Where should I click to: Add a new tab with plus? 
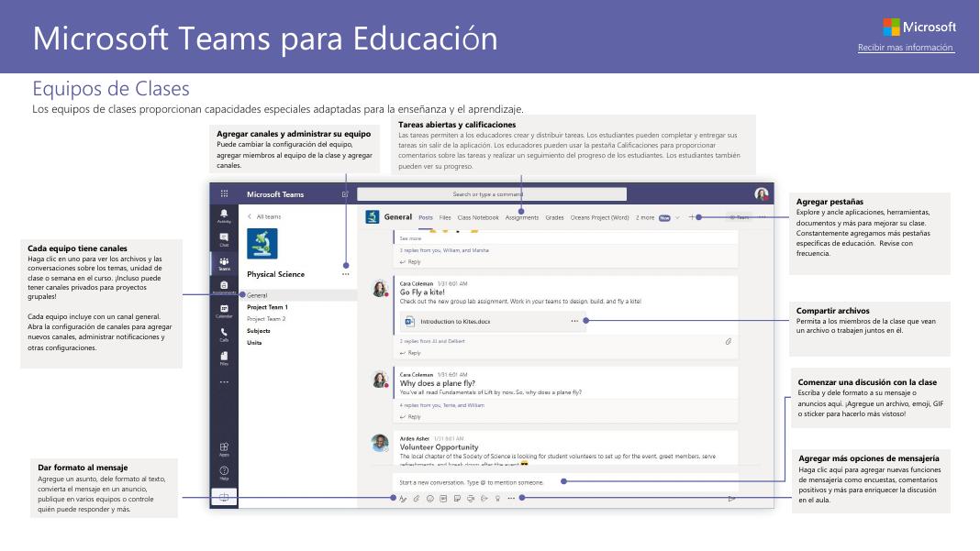tap(692, 217)
